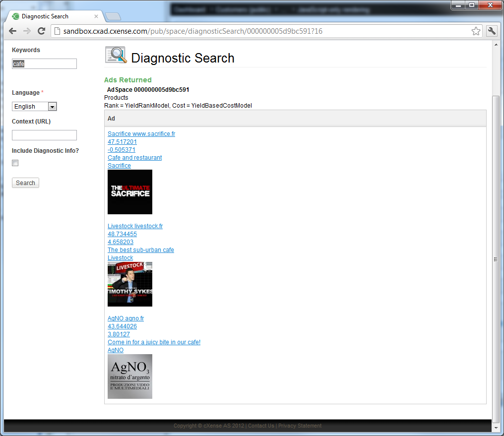Screen dimensions: 504x436
Task: Click the page vertical scrollbar thumb
Action: click(496, 259)
